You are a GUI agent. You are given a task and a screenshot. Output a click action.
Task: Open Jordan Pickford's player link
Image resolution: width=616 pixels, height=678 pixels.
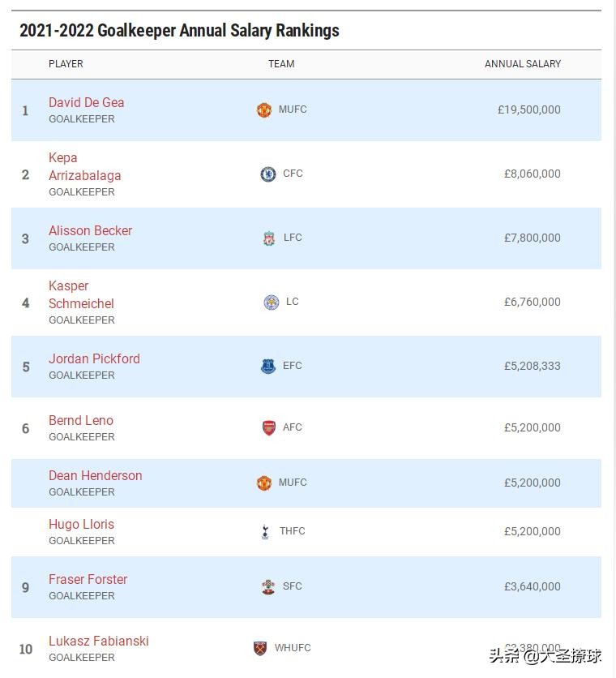[x=94, y=358]
